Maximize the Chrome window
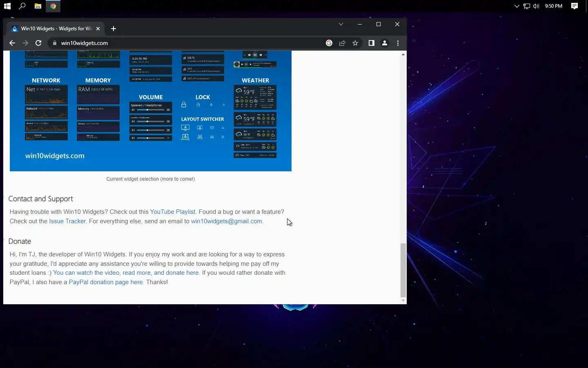The image size is (588, 368). [x=379, y=24]
